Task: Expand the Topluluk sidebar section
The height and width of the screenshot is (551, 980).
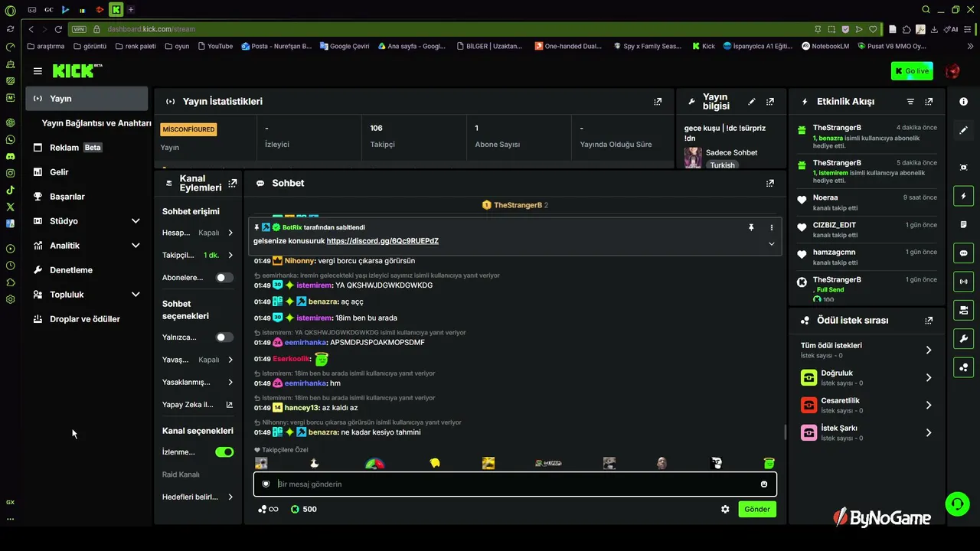Action: [136, 295]
